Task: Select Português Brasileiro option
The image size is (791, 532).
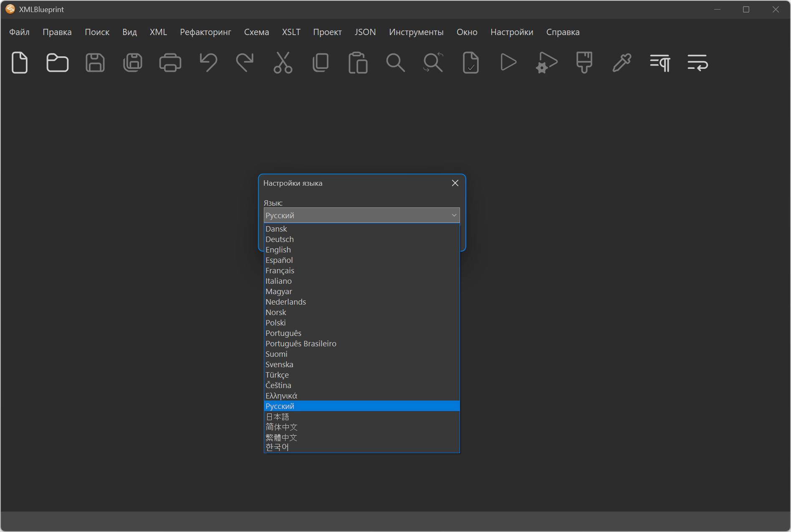Action: click(x=361, y=343)
